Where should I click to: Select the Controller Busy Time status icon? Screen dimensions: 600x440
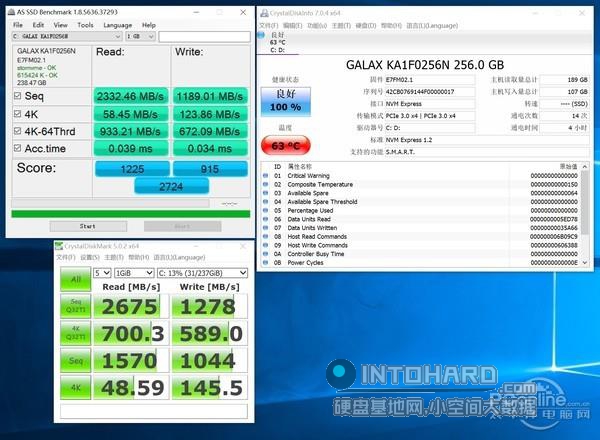(x=266, y=254)
